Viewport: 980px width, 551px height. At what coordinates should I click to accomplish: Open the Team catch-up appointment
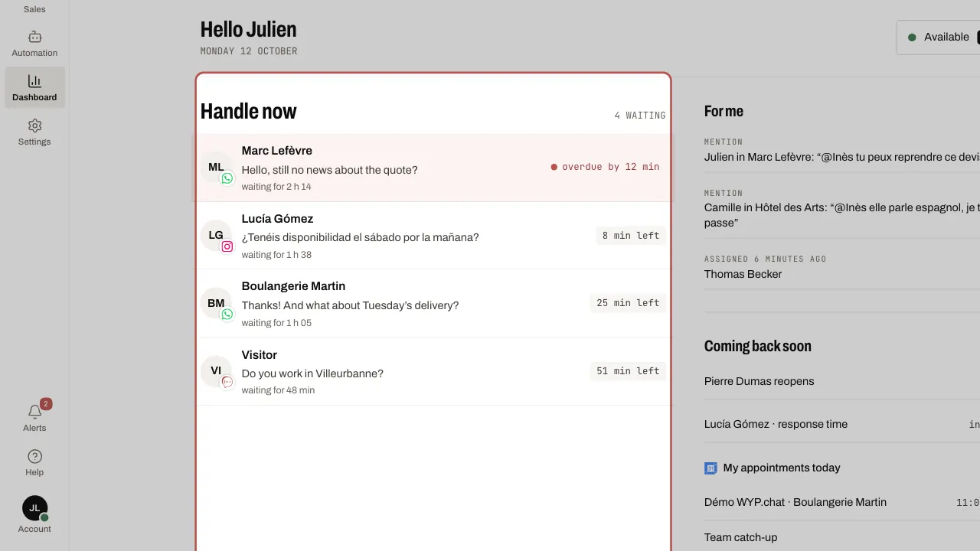click(x=842, y=537)
